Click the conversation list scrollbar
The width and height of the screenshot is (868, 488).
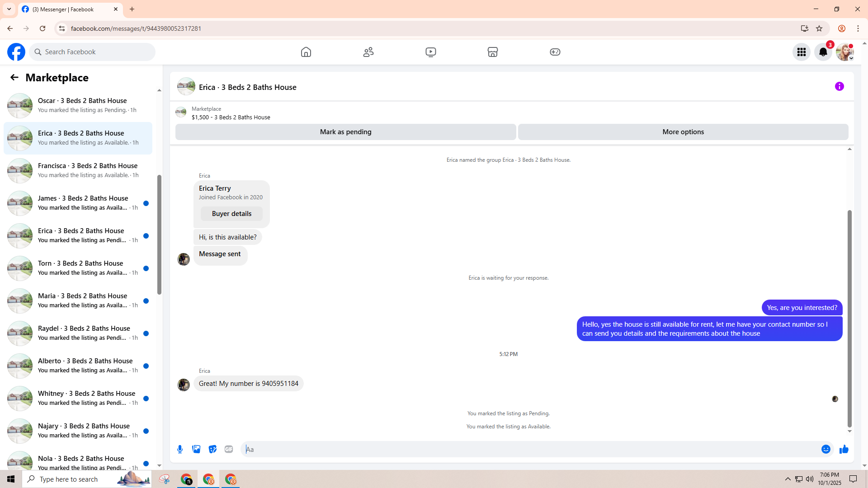[x=159, y=235]
